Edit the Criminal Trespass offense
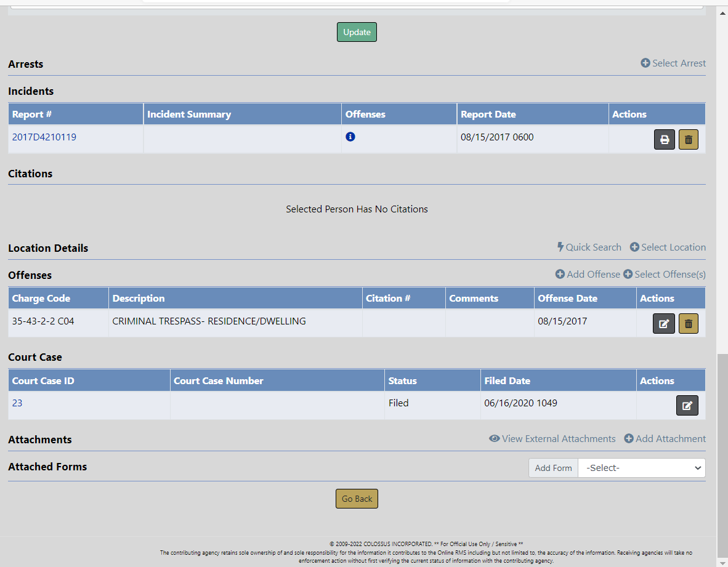 664,324
